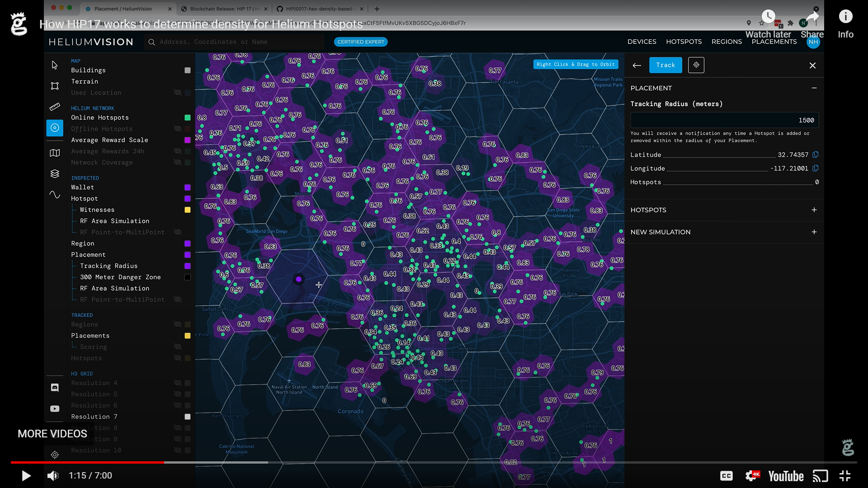
Task: Cast the video to a device
Action: (820, 476)
